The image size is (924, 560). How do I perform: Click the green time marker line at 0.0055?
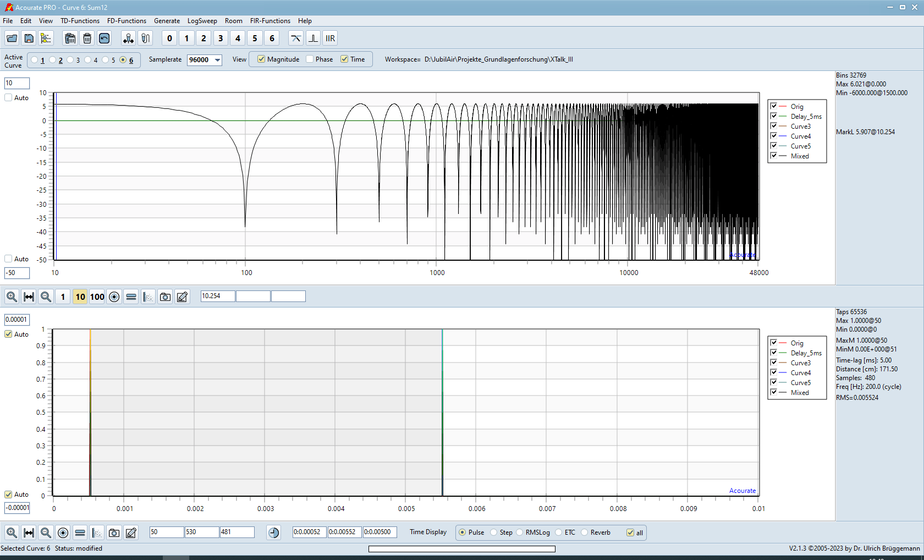(442, 413)
